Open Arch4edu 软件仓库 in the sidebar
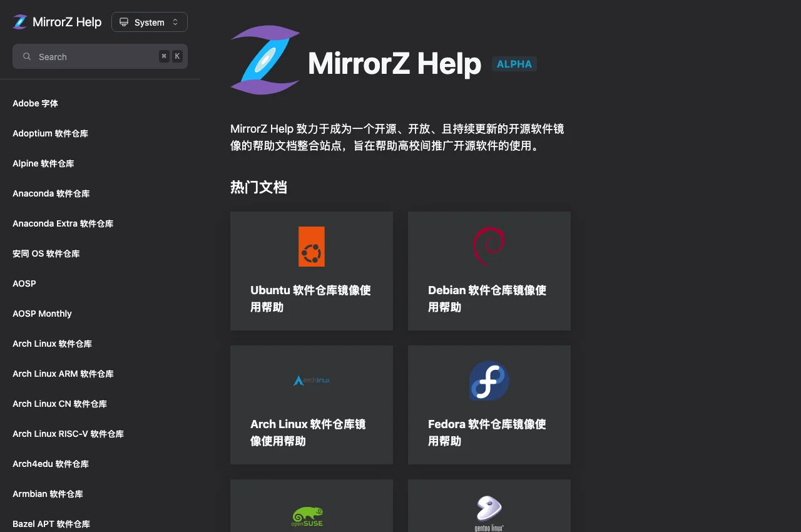 click(51, 464)
